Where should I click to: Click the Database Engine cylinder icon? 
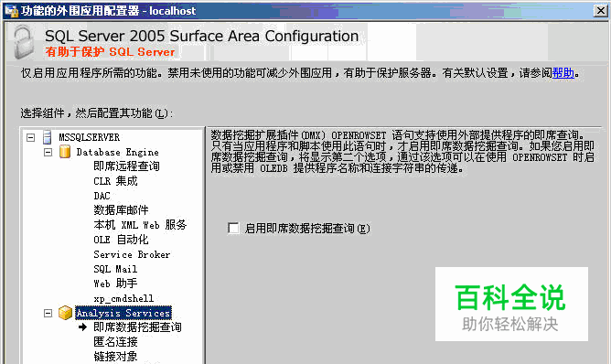point(65,152)
